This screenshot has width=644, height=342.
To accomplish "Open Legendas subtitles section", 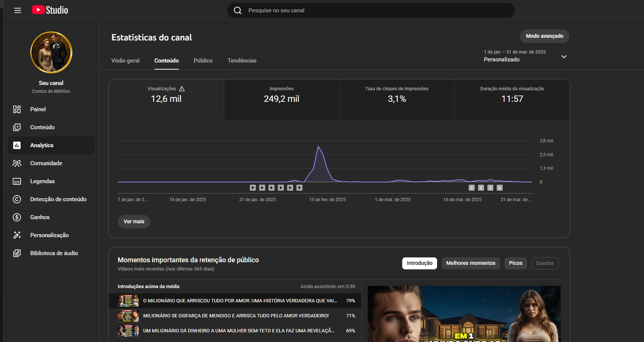I will click(42, 181).
